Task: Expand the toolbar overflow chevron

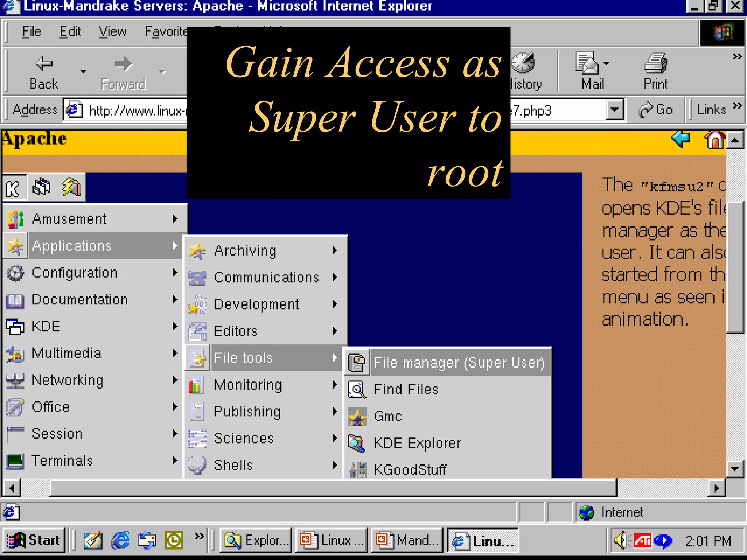Action: click(x=737, y=57)
